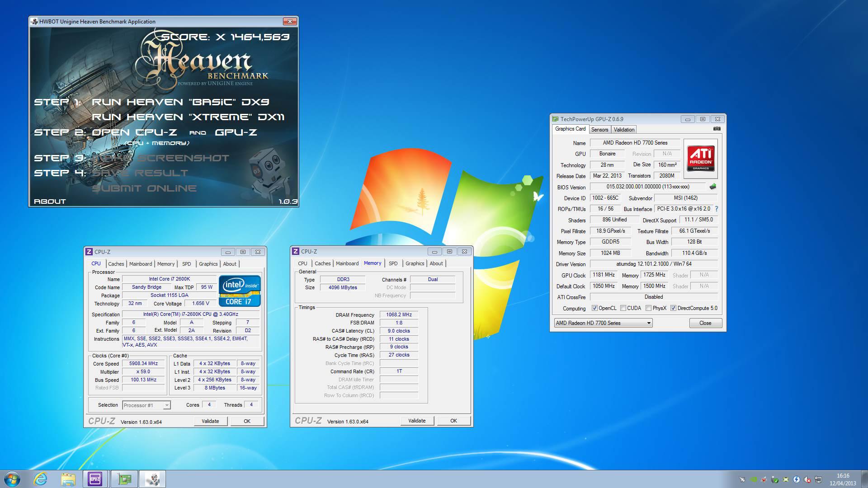This screenshot has height=488, width=868.
Task: Open About tab in CPU-Z CPU window
Action: click(x=230, y=264)
